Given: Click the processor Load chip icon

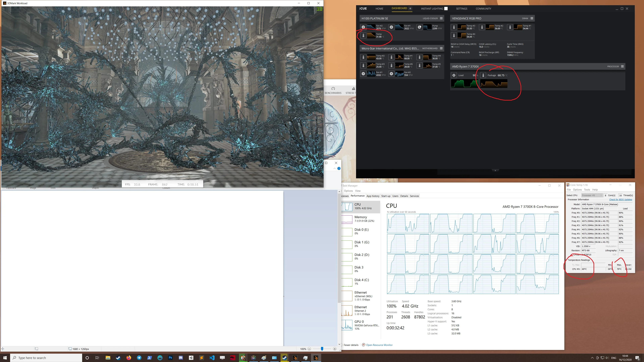Looking at the screenshot, I should [454, 75].
